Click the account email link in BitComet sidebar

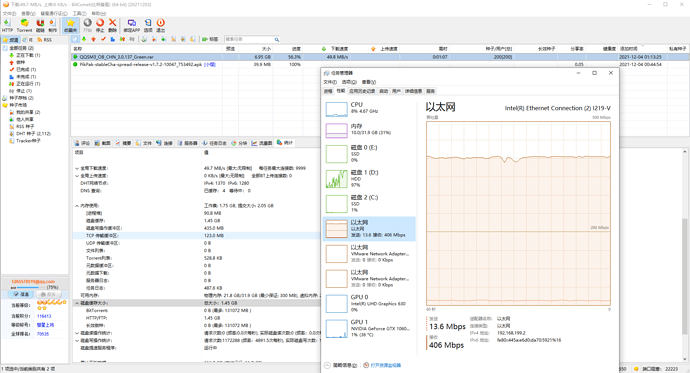(x=33, y=282)
